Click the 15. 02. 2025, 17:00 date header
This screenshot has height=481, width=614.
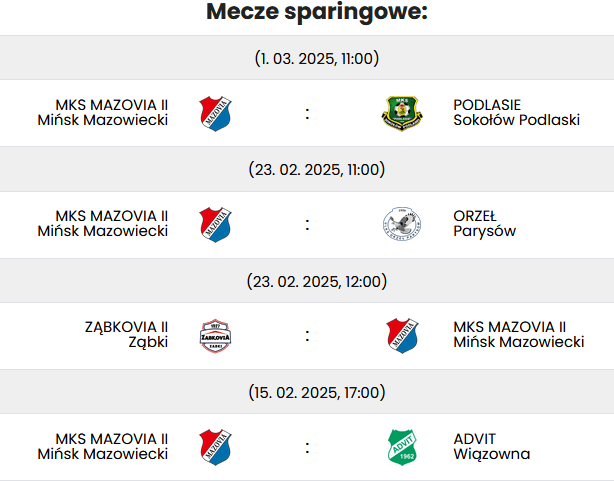pyautogui.click(x=317, y=392)
